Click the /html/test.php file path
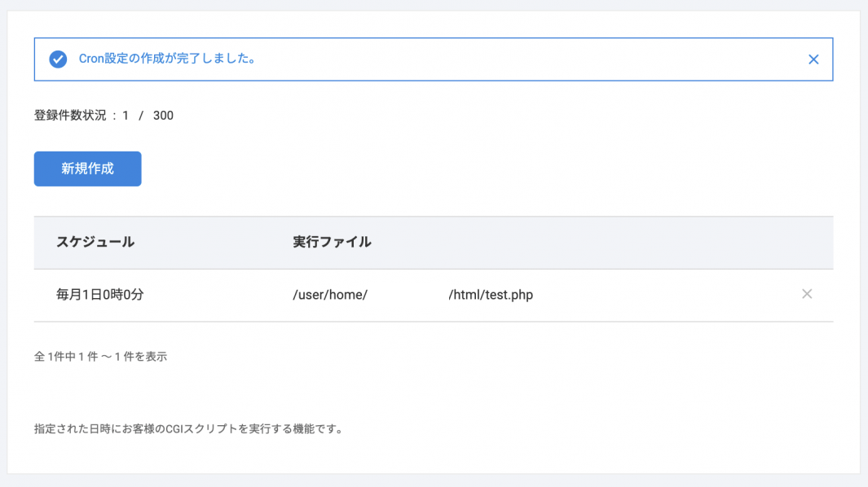 (491, 295)
